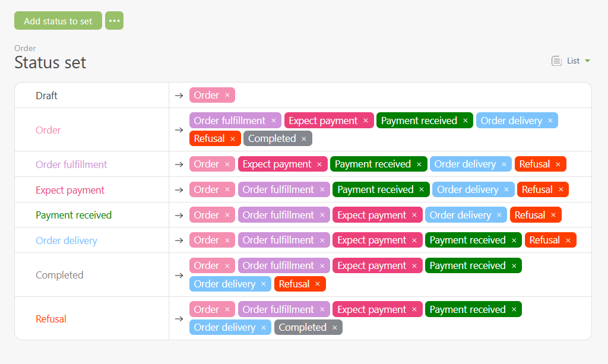The image size is (608, 364).
Task: Remove Refusal tag from Order fulfillment row
Action: tap(558, 164)
